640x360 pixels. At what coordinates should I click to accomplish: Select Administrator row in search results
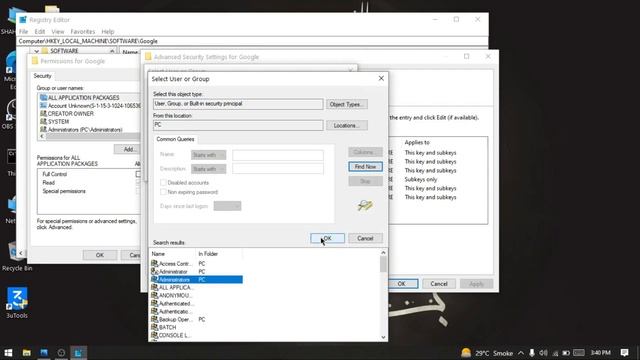[x=197, y=271]
